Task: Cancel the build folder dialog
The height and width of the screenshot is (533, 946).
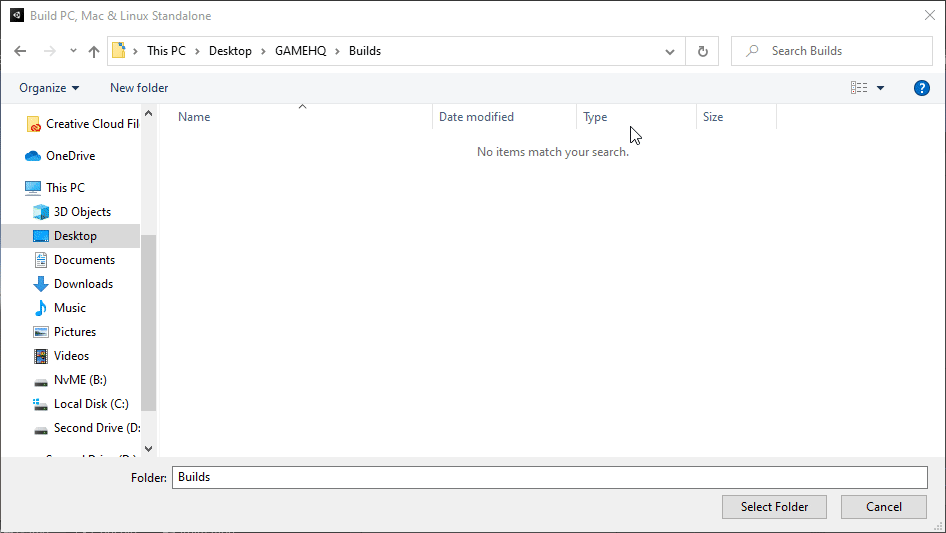Action: click(884, 507)
